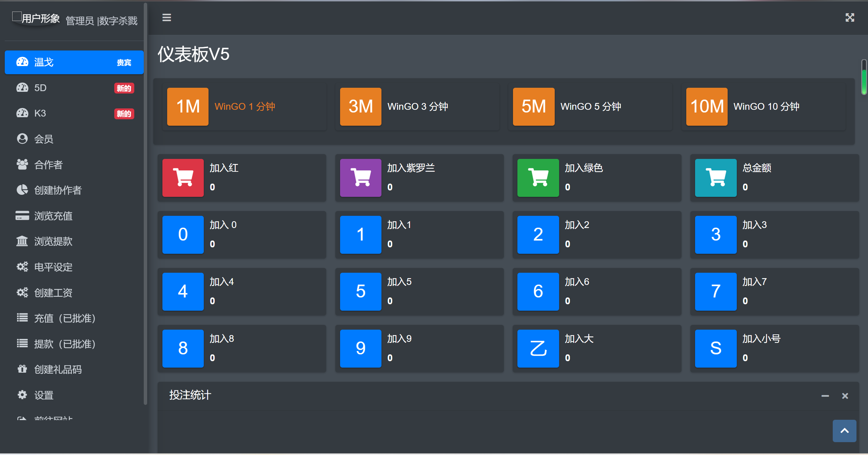Click the green 加入绿色 cart icon
868x455 pixels.
coord(538,178)
